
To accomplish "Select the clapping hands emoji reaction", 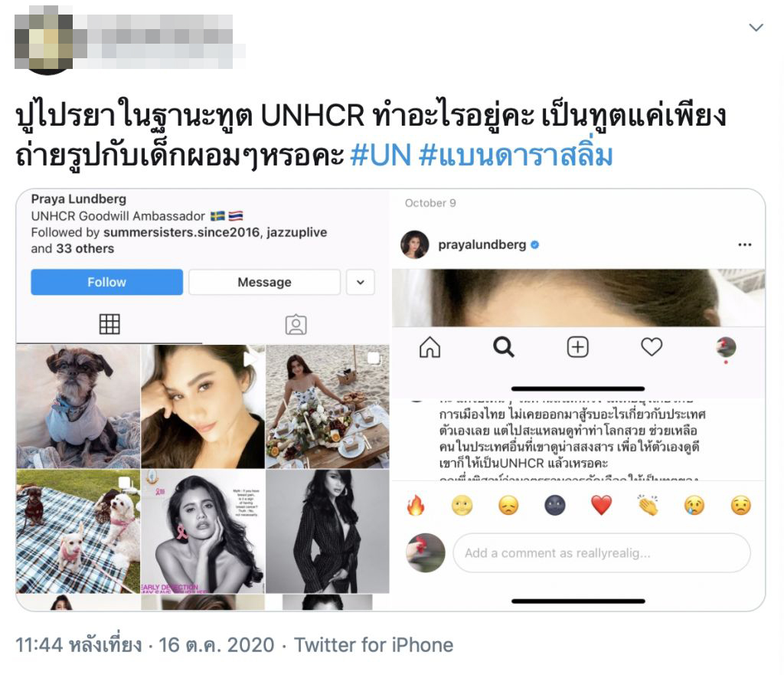I will point(648,506).
